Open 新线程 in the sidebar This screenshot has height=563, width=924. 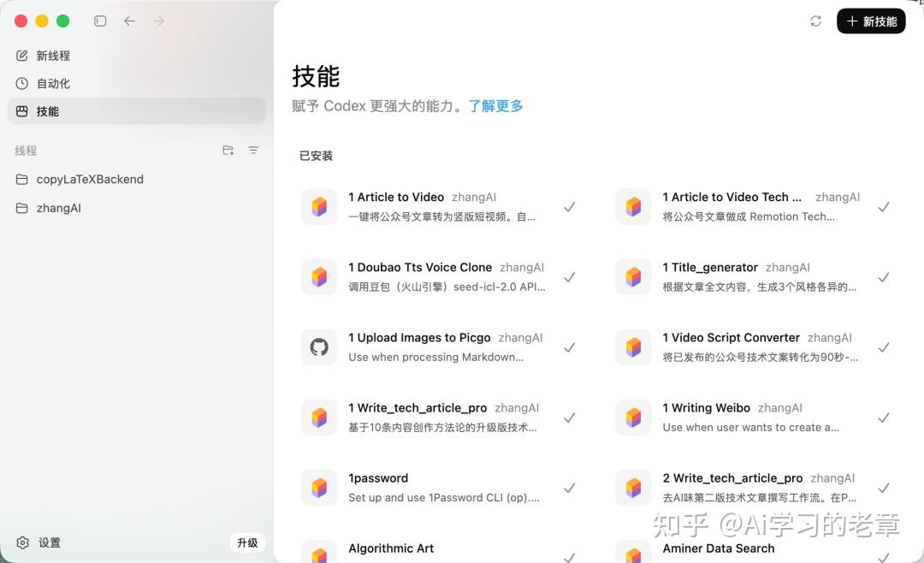click(x=137, y=56)
